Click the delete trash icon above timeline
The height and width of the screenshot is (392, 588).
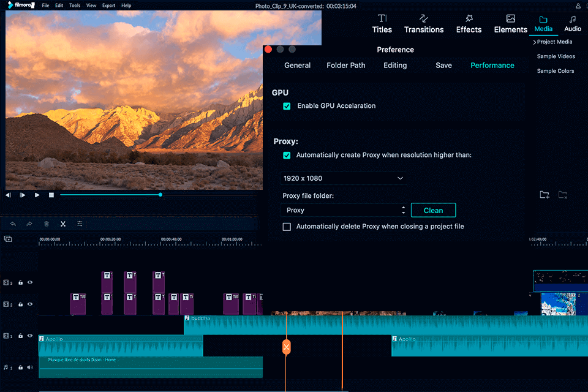pyautogui.click(x=46, y=224)
